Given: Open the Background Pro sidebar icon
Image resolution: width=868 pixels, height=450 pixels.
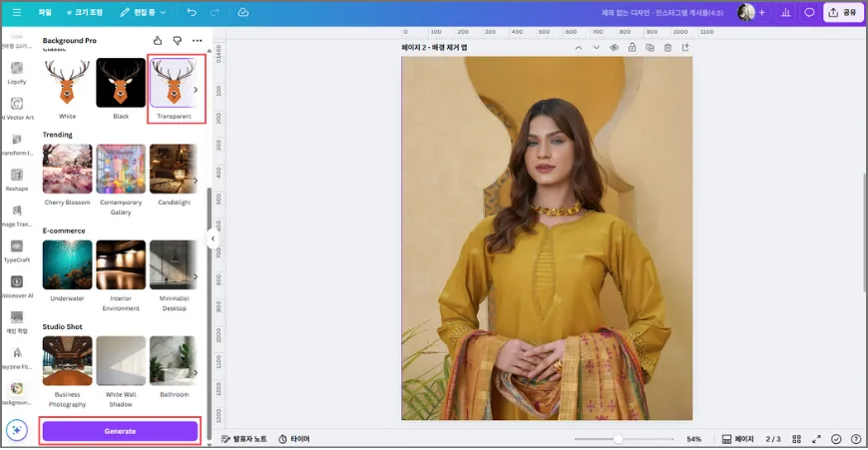Looking at the screenshot, I should (x=17, y=393).
